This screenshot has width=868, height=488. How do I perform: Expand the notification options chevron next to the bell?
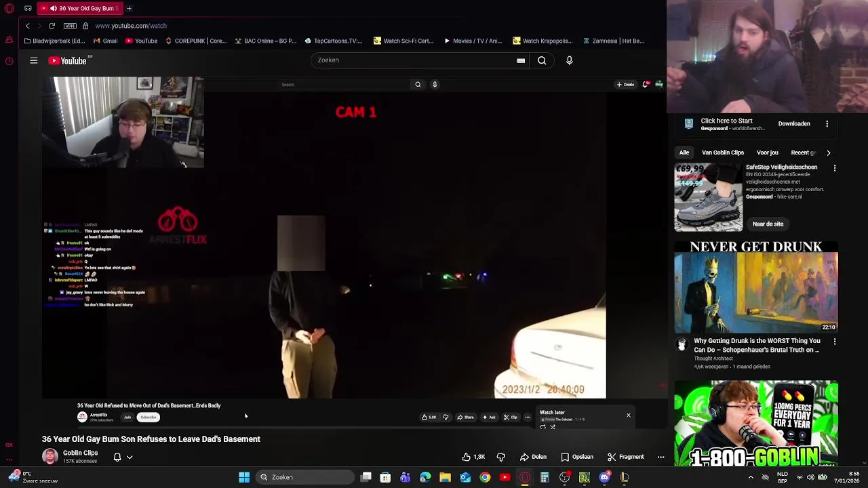tap(130, 457)
